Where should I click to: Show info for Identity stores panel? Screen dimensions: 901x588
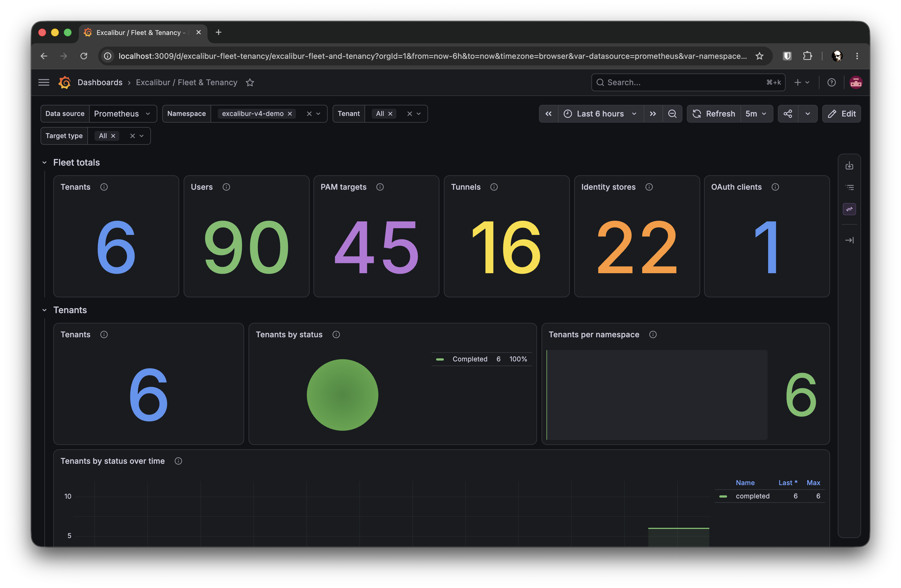(649, 187)
